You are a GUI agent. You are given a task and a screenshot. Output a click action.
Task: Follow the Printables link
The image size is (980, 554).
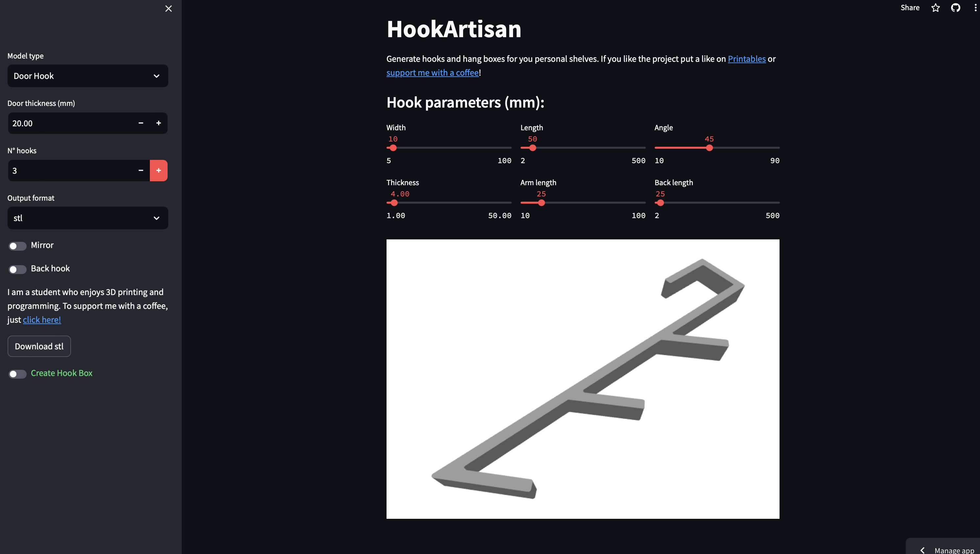click(746, 59)
